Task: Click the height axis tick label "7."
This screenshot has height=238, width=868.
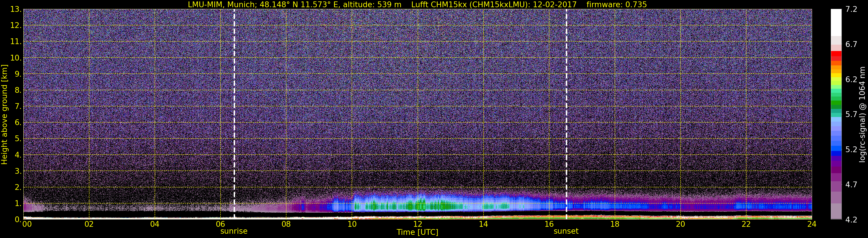Action: pyautogui.click(x=18, y=107)
